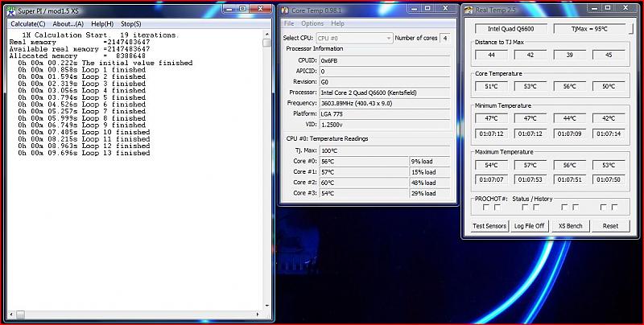The height and width of the screenshot is (325, 644).
Task: Click the VID value 1.2500v
Action: click(x=385, y=125)
